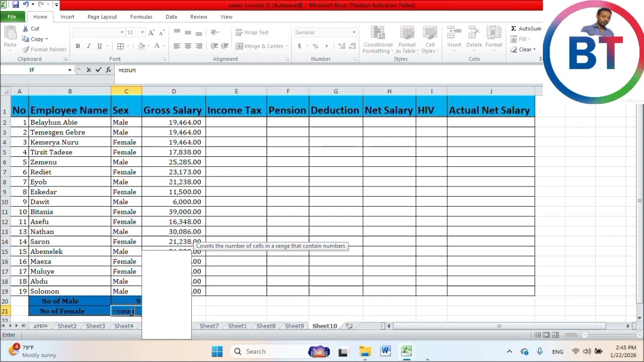The width and height of the screenshot is (644, 362).
Task: Switch to Normal view in status bar
Action: point(538,335)
